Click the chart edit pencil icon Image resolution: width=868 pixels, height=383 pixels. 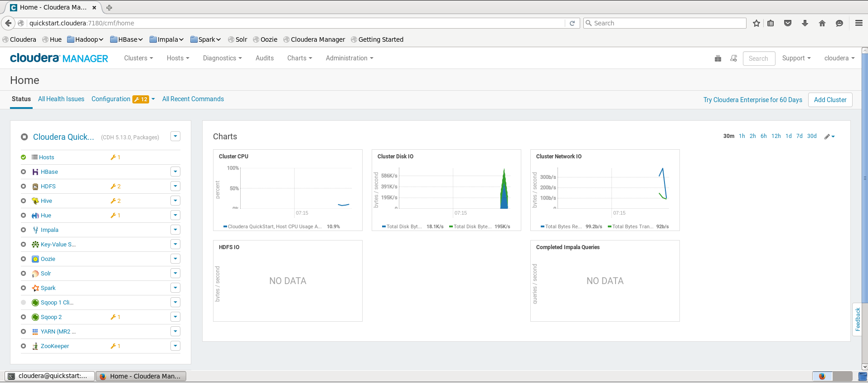(x=827, y=137)
